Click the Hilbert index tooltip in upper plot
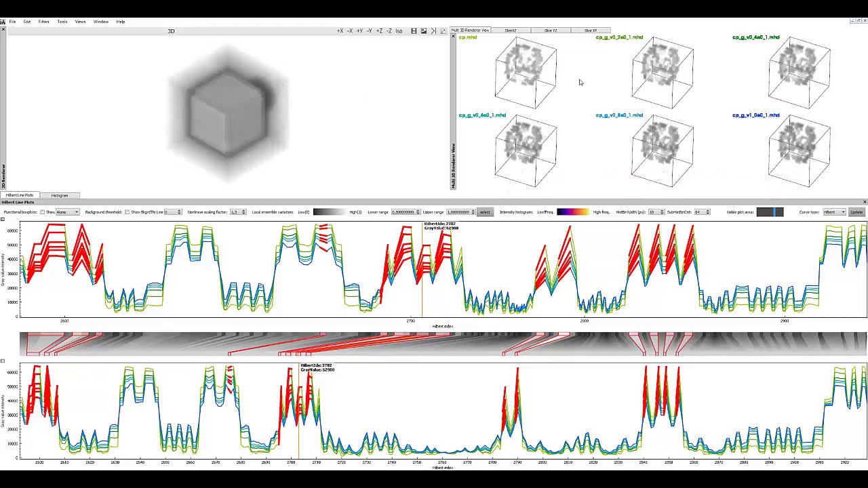Screen dimensions: 868x488 click(x=441, y=226)
